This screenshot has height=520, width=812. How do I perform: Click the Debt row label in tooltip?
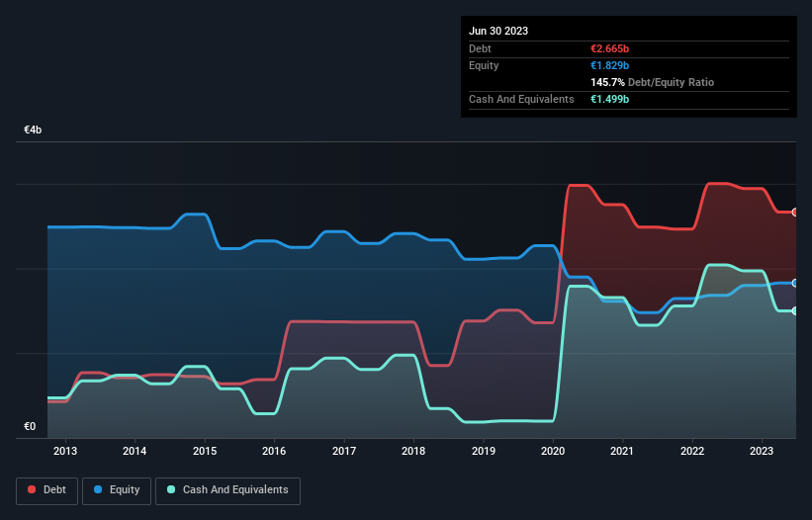pyautogui.click(x=480, y=48)
